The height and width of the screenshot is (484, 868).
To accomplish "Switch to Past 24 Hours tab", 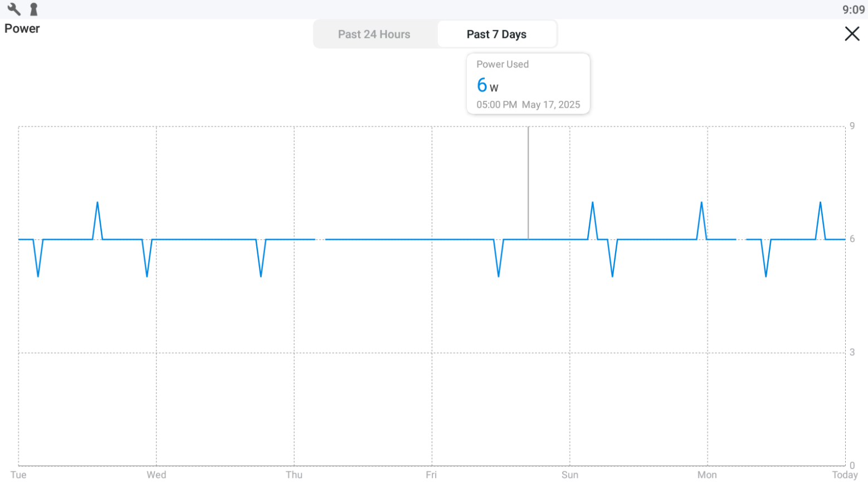I will [374, 34].
